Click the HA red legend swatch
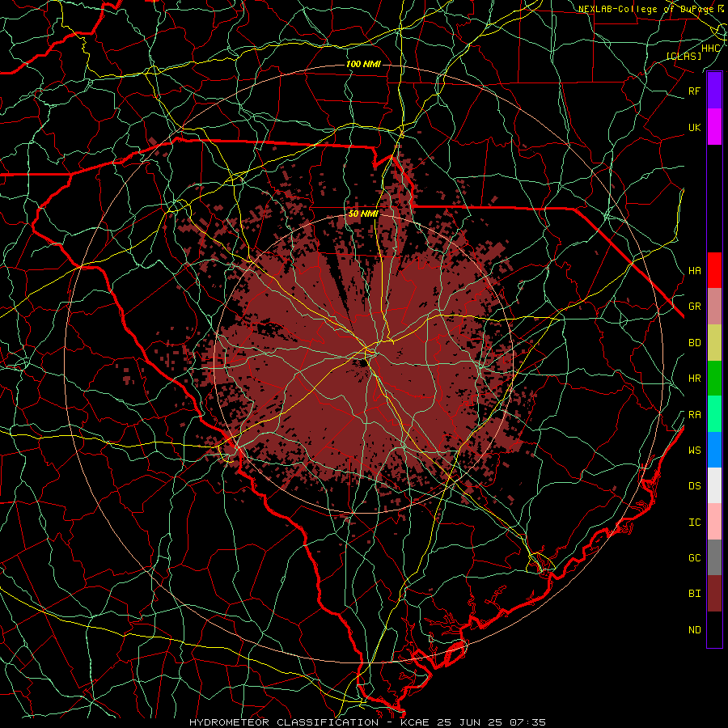This screenshot has width=728, height=728. [x=714, y=270]
